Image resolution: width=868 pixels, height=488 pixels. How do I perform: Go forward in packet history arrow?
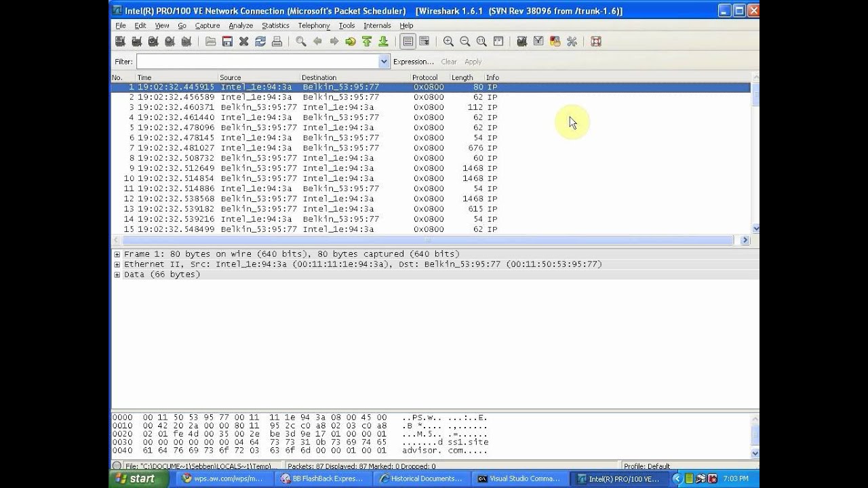334,41
